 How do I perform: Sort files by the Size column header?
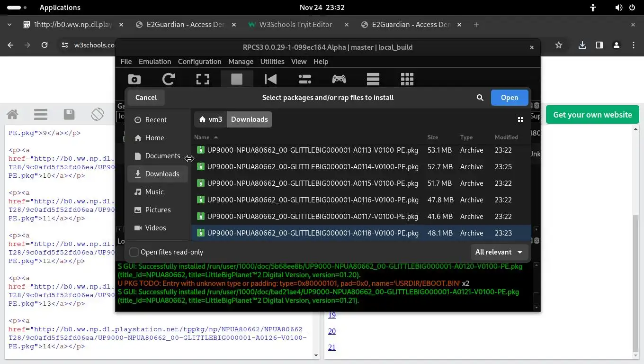[433, 137]
